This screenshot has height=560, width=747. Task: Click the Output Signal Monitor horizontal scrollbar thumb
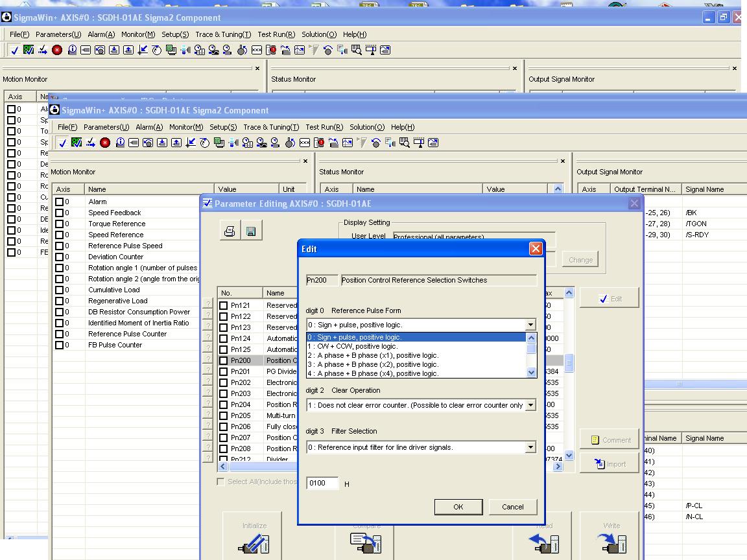[x=680, y=384]
